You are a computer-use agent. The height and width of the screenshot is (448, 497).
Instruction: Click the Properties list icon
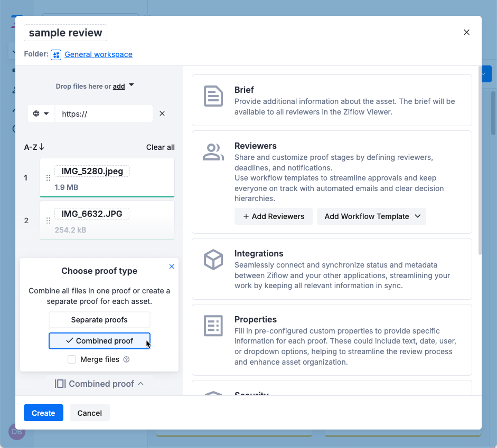click(x=213, y=326)
